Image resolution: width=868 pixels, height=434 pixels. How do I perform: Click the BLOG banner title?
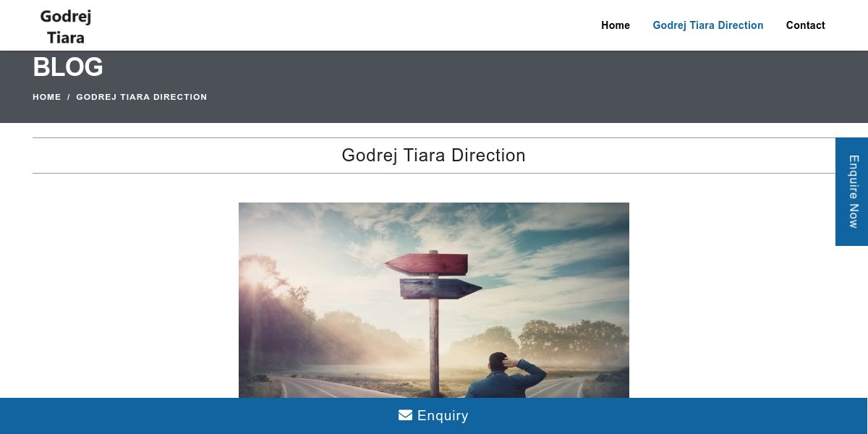[x=68, y=67]
